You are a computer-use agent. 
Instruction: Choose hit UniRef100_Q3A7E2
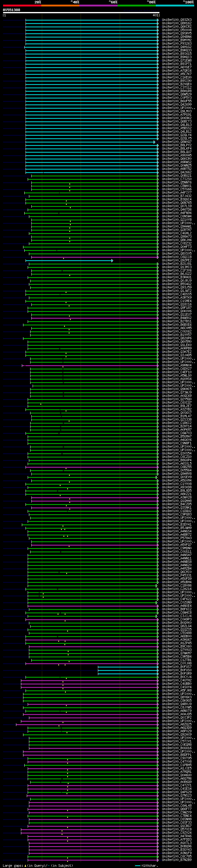coord(177,352)
